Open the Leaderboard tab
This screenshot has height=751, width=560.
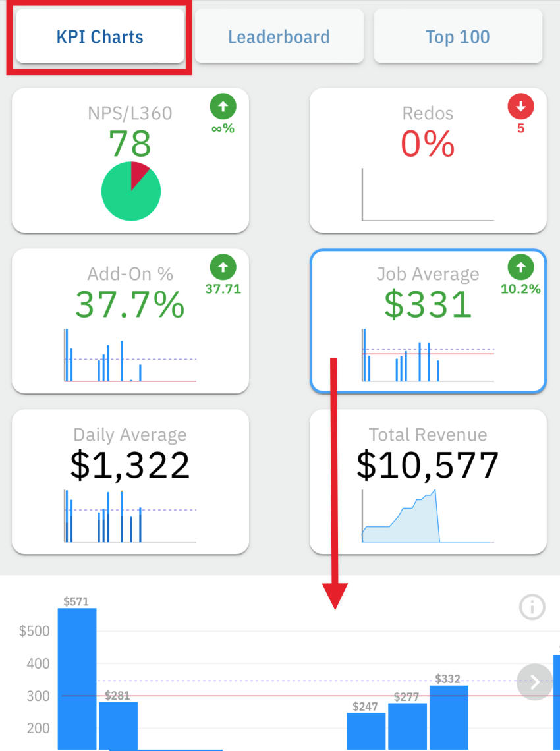[x=279, y=36]
